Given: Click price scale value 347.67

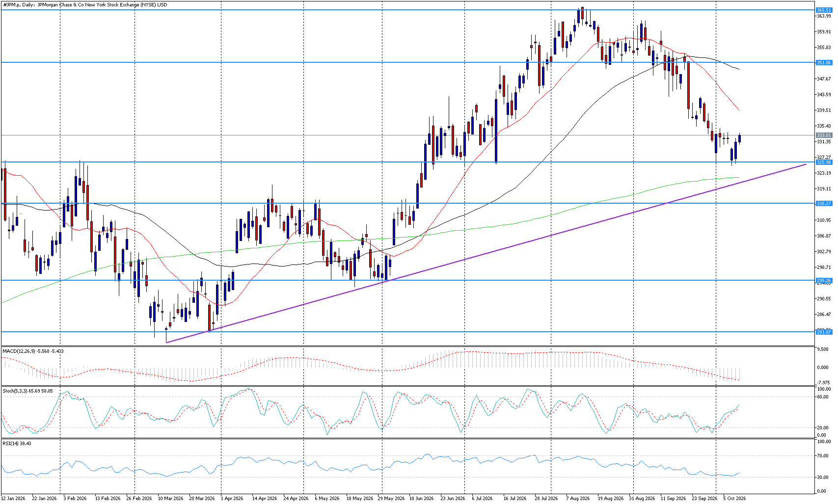Looking at the screenshot, I should tap(824, 79).
